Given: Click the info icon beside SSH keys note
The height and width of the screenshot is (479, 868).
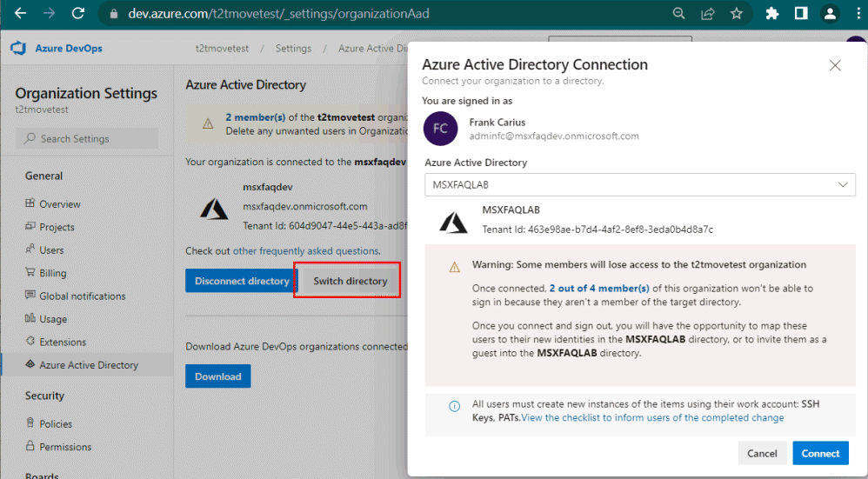Looking at the screenshot, I should [455, 407].
